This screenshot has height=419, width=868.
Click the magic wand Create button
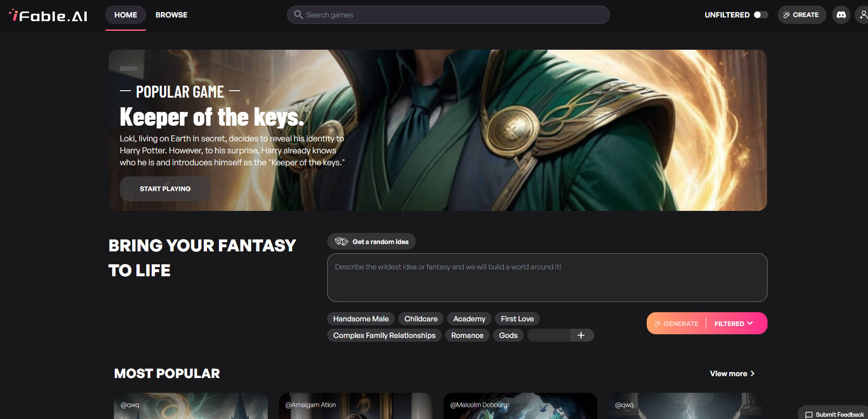point(801,15)
